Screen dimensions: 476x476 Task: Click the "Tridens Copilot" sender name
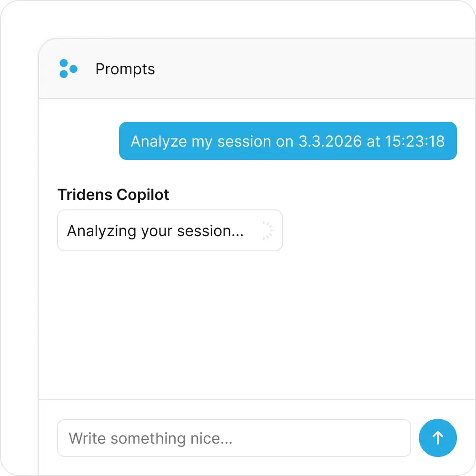[x=113, y=195]
